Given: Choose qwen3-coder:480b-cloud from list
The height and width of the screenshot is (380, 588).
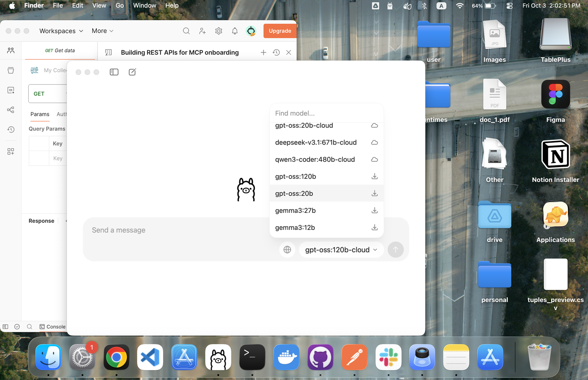Looking at the screenshot, I should pos(315,160).
